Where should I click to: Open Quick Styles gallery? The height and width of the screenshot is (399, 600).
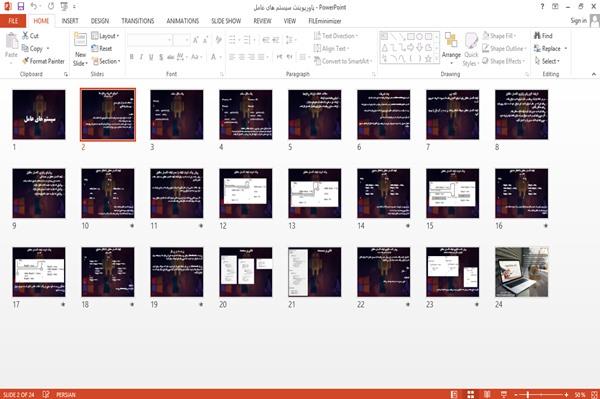coord(471,50)
